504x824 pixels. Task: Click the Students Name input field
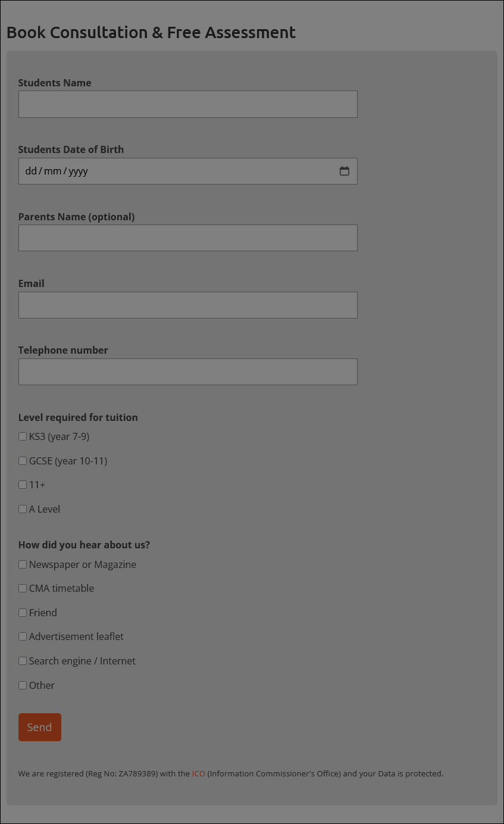[x=187, y=104]
